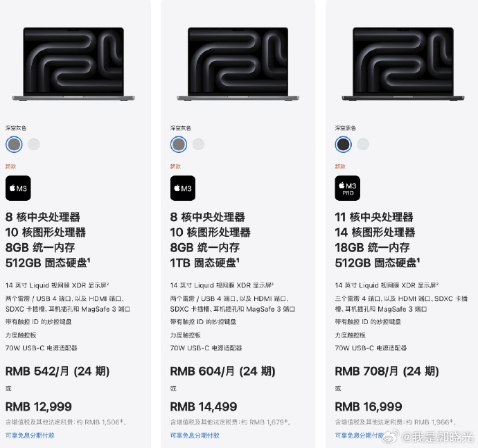Image resolution: width=478 pixels, height=448 pixels.
Task: Select space gray swatch on first MacBook
Action: (x=14, y=145)
